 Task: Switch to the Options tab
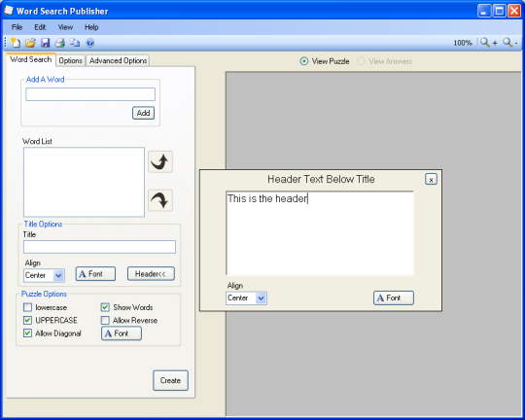tap(70, 60)
